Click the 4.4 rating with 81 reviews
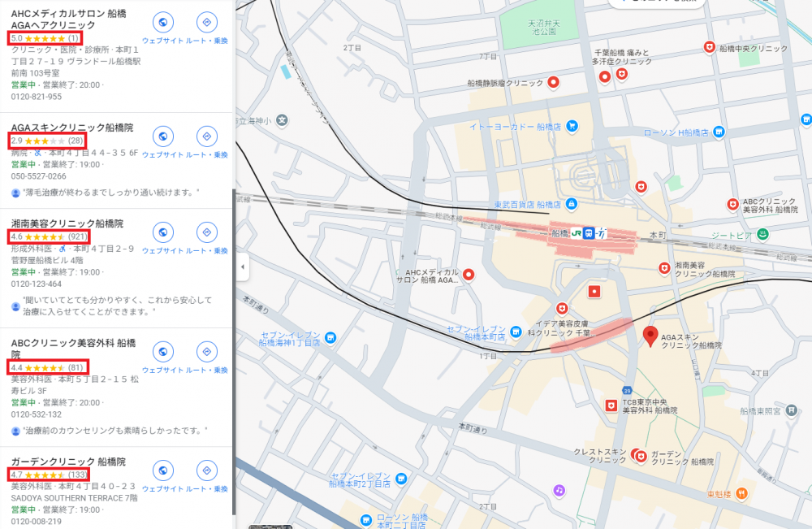 point(48,368)
